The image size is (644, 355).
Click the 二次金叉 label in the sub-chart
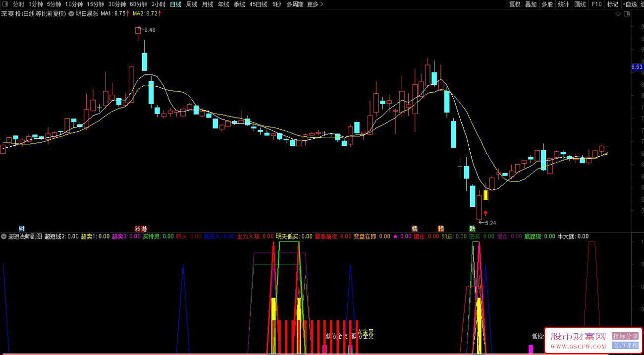[x=362, y=331]
